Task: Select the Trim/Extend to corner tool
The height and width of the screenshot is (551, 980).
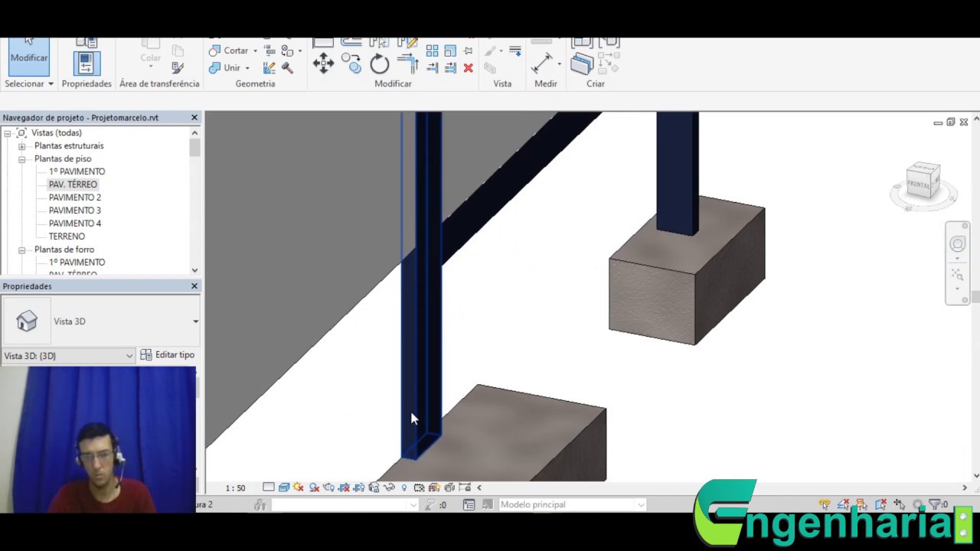Action: [x=407, y=64]
